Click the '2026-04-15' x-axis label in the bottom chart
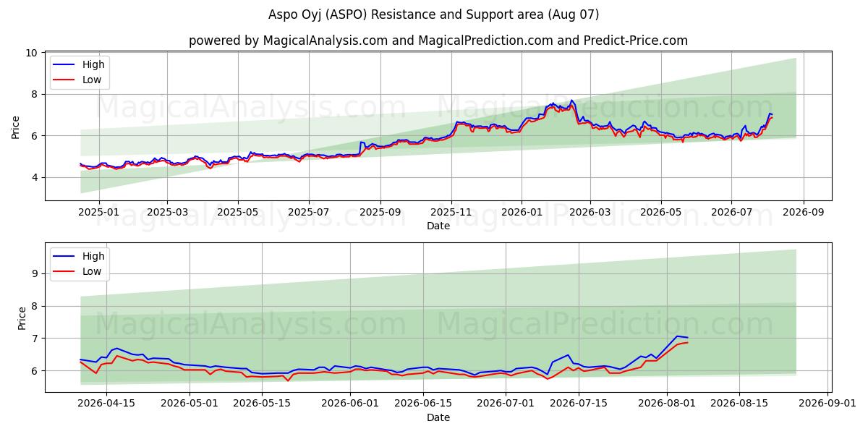868x434 pixels. tap(106, 404)
